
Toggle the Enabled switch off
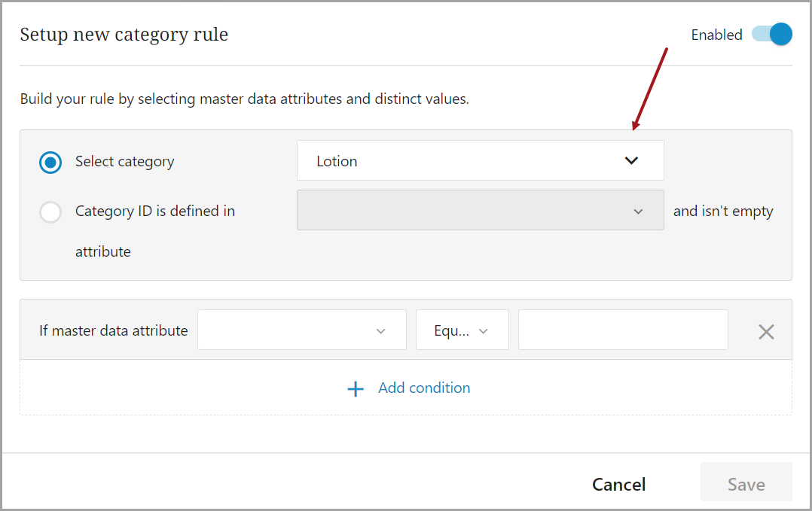(x=773, y=35)
